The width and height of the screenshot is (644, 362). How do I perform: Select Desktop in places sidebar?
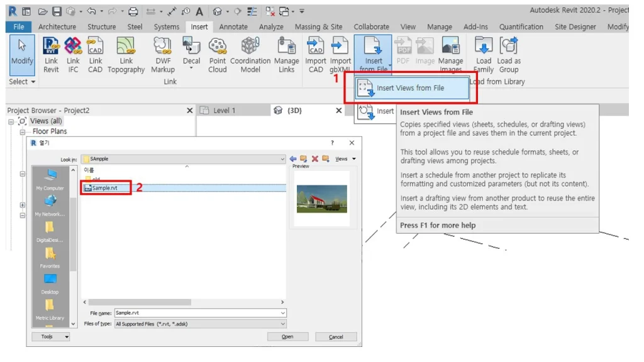[x=50, y=283]
